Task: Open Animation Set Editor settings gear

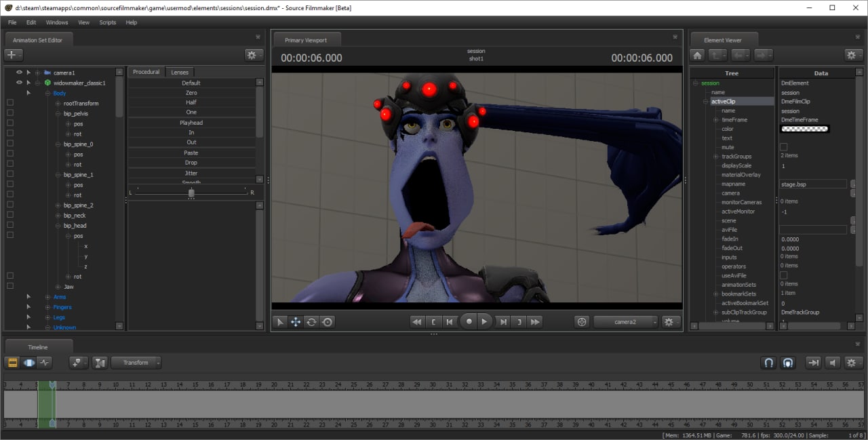Action: pos(254,55)
